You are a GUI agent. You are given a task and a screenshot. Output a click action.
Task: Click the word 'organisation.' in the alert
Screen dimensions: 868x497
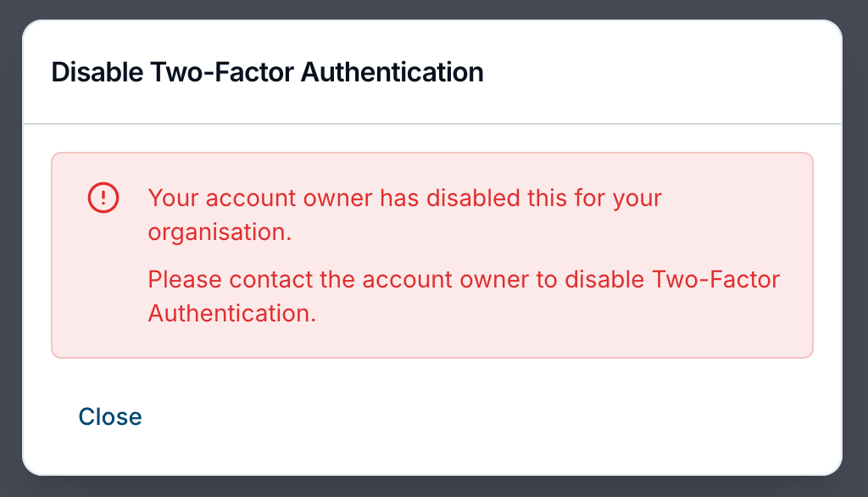pos(220,232)
